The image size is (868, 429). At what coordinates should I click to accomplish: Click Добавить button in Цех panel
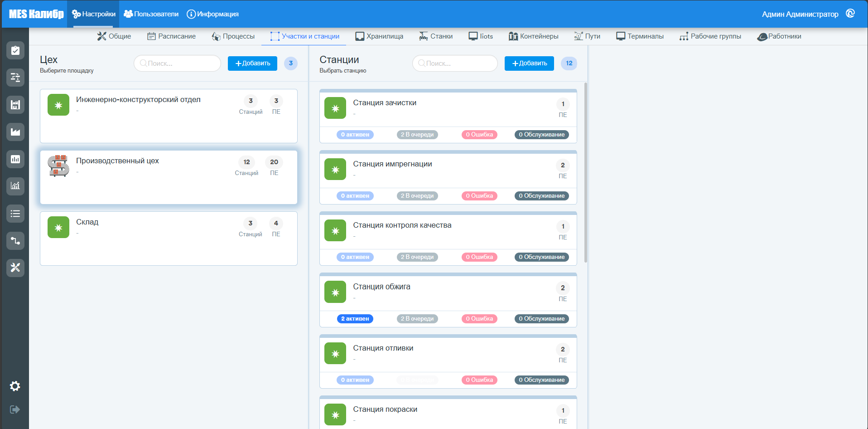coord(252,63)
